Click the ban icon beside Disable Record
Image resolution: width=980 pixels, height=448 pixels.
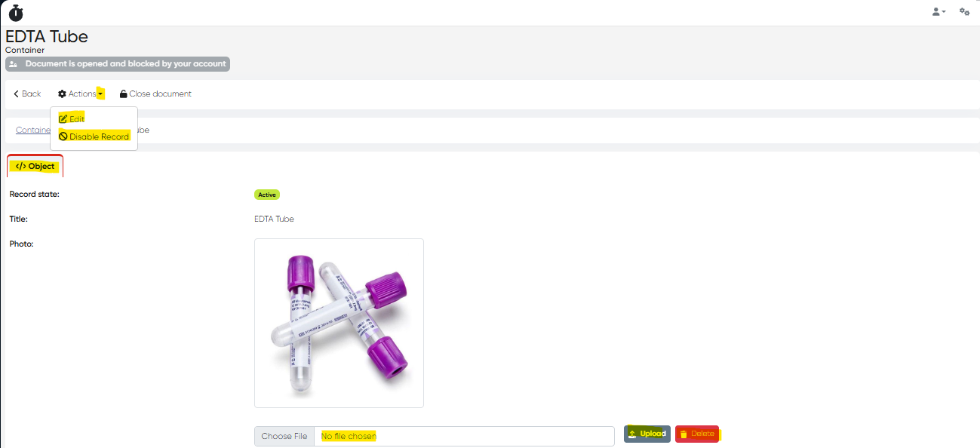63,137
